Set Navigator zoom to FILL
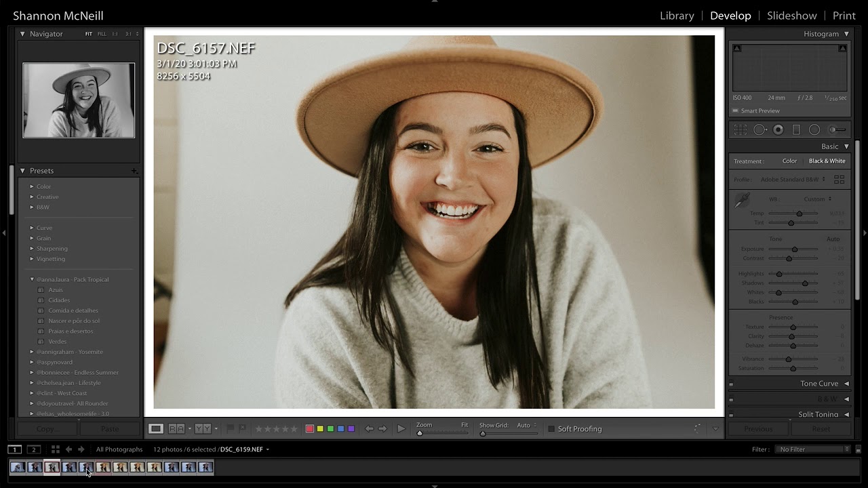Viewport: 868px width, 488px height. tap(102, 34)
